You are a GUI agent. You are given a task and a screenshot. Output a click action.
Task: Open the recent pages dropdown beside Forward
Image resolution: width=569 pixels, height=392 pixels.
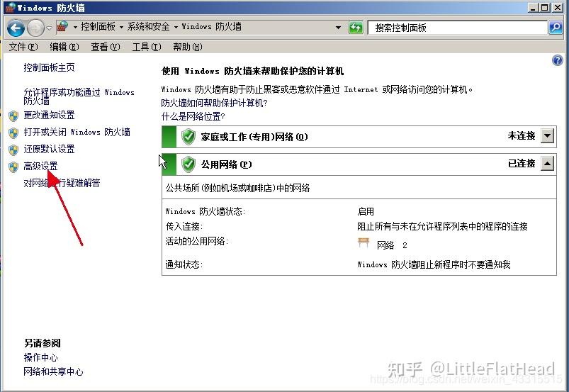(x=49, y=28)
